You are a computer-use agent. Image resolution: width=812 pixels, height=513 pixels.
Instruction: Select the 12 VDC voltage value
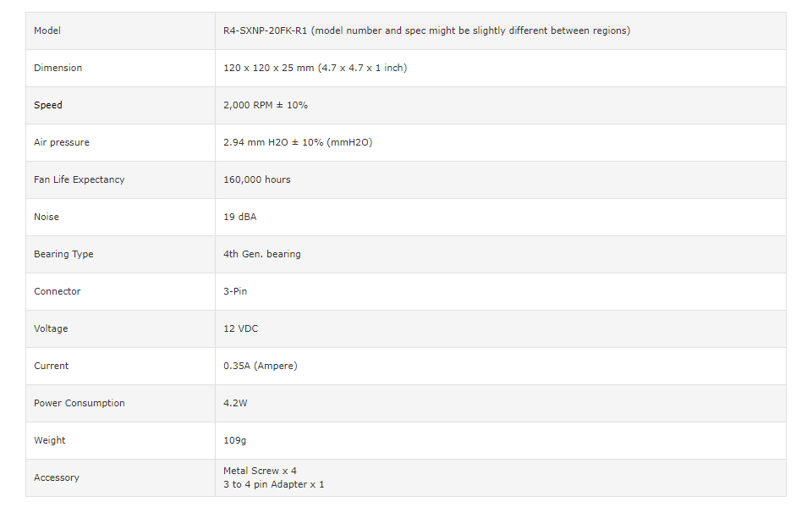241,329
